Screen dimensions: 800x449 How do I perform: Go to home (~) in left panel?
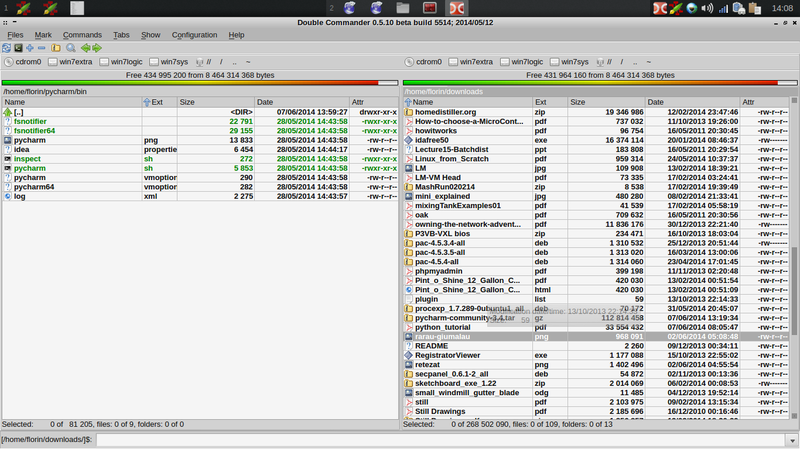(248, 62)
